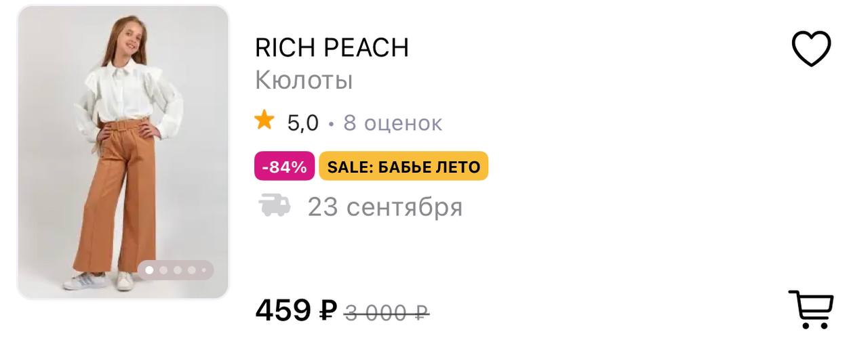Add the culottes to the shopping cart
The width and height of the screenshot is (868, 340).
[x=810, y=310]
